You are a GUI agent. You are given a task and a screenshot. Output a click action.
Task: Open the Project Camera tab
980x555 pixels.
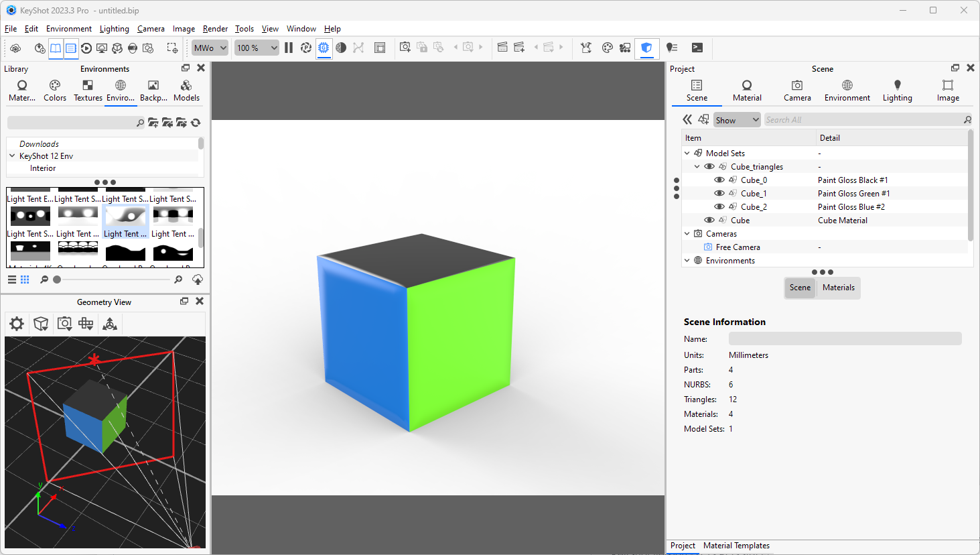coord(797,90)
